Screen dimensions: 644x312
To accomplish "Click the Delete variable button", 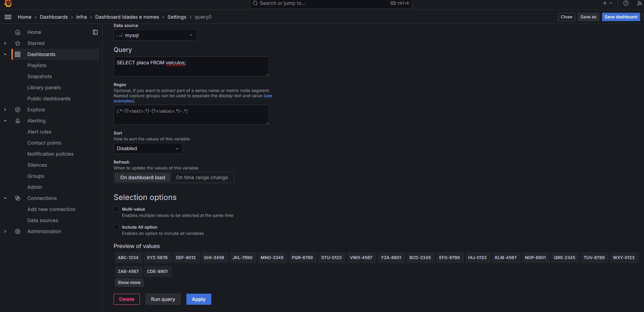I will point(127,299).
